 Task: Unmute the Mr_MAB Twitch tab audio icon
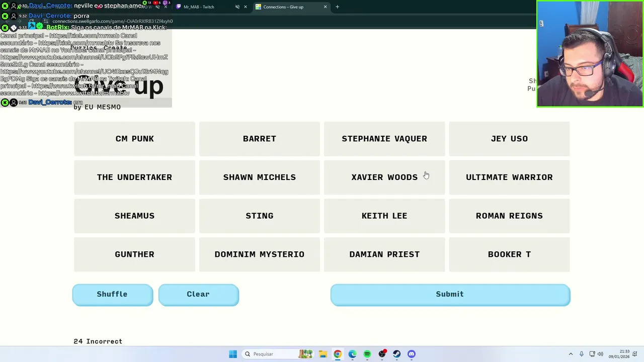[x=237, y=7]
